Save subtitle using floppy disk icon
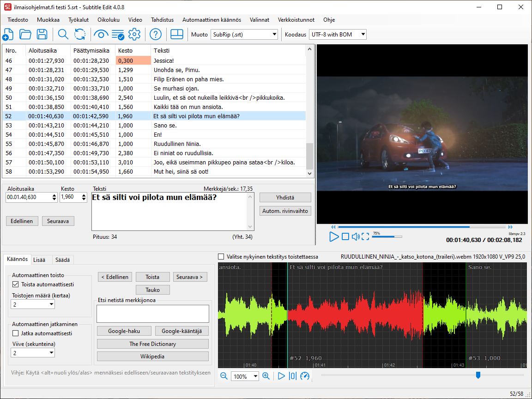 42,34
